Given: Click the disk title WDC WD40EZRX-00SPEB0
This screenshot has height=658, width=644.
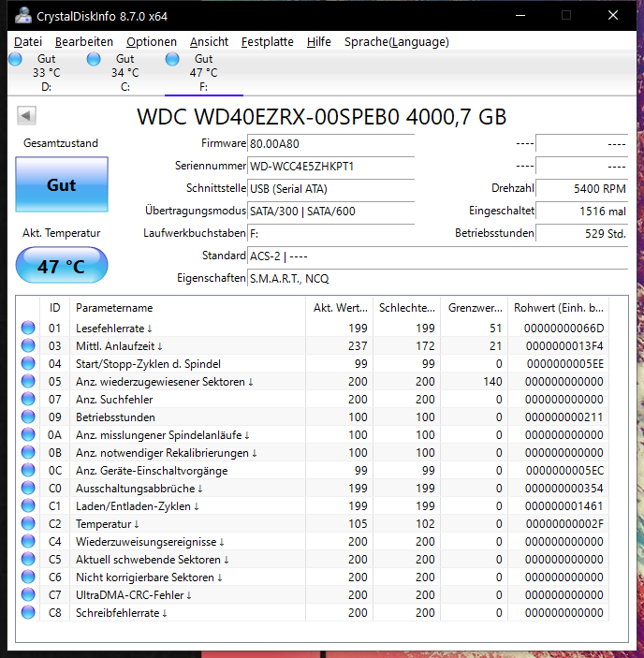Looking at the screenshot, I should tap(322, 117).
